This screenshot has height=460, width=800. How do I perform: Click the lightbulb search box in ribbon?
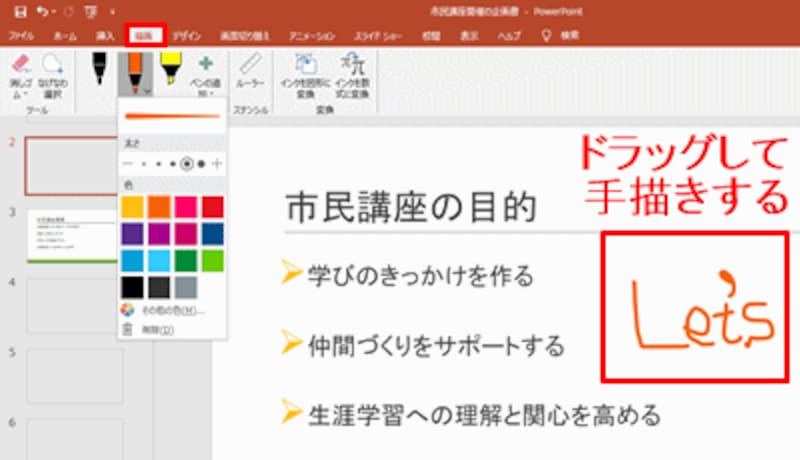click(560, 35)
